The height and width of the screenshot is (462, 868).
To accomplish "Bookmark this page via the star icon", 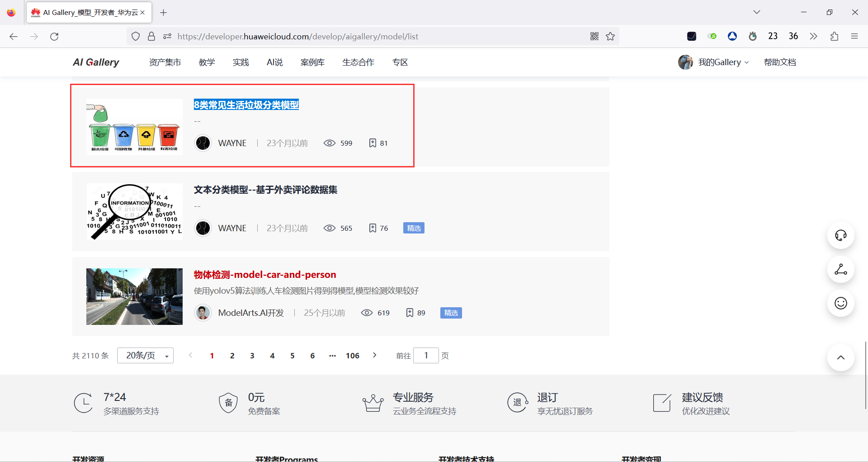I will (611, 36).
